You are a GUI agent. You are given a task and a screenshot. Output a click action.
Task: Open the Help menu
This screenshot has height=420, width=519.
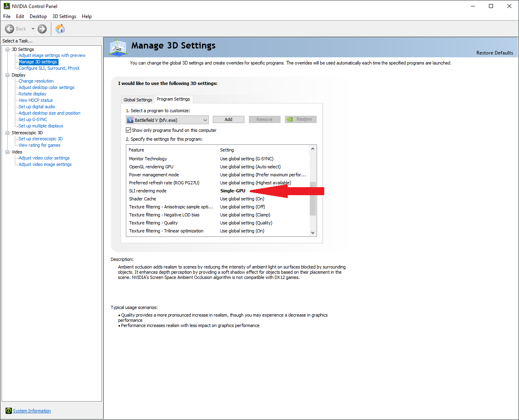(x=87, y=16)
